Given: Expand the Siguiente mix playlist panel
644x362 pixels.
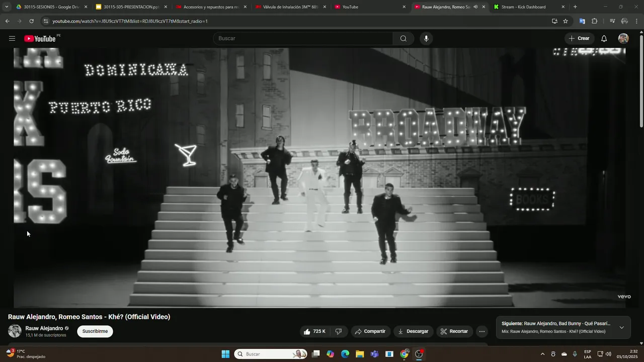Looking at the screenshot, I should [x=621, y=328].
